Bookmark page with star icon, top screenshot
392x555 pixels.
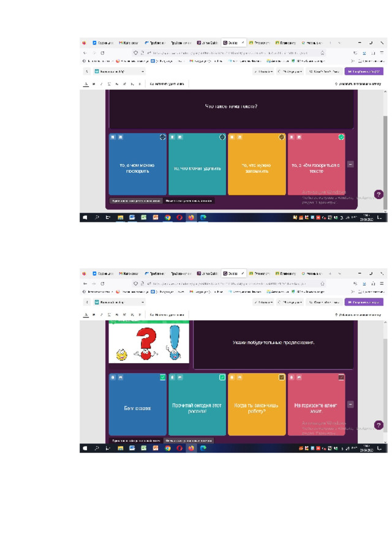pyautogui.click(x=322, y=53)
